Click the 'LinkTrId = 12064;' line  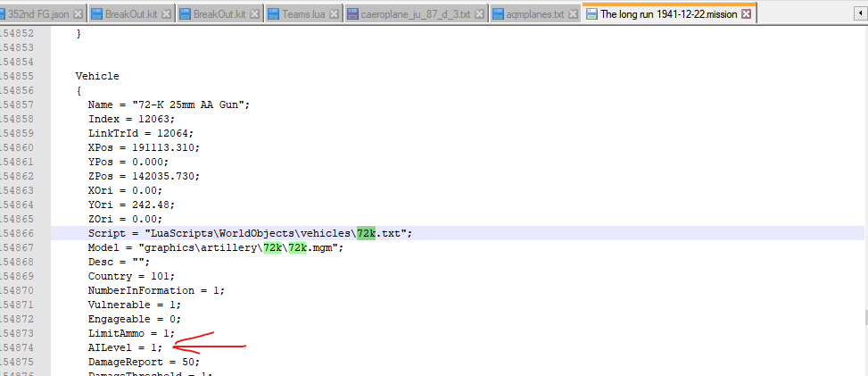click(141, 134)
